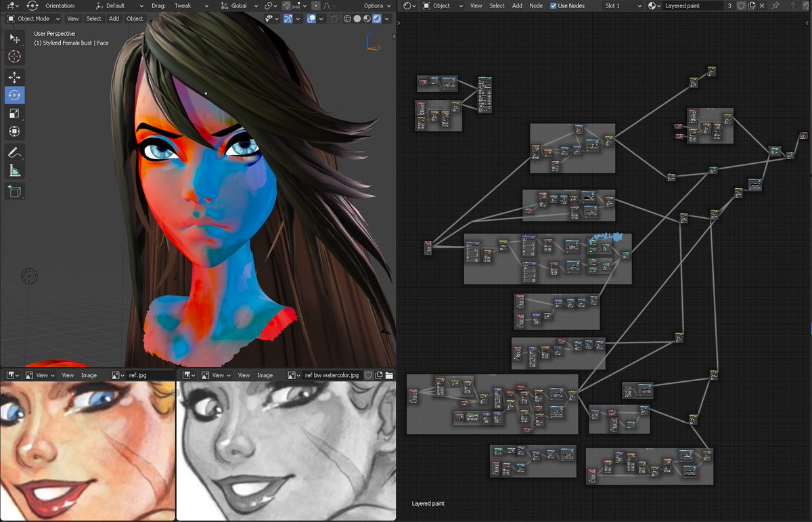
Task: Toggle X-ray mode in viewport
Action: 335,18
